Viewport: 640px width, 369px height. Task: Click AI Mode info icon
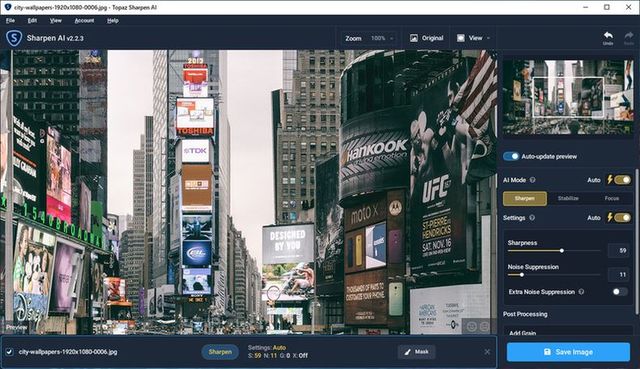coord(532,180)
